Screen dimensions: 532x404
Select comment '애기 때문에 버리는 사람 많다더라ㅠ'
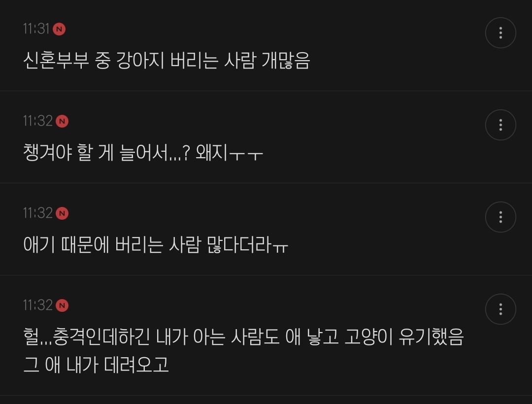tap(156, 244)
